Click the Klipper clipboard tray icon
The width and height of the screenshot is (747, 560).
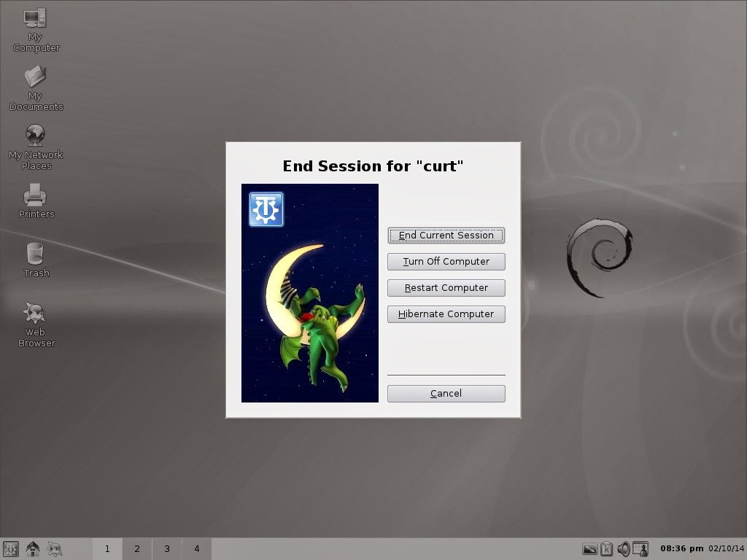(x=607, y=548)
